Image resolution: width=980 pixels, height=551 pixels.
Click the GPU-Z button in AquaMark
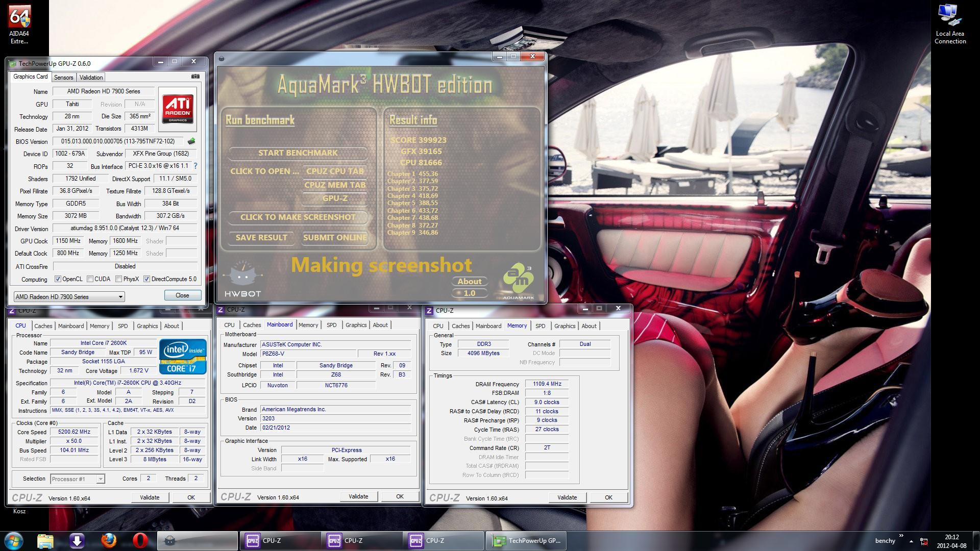(335, 198)
